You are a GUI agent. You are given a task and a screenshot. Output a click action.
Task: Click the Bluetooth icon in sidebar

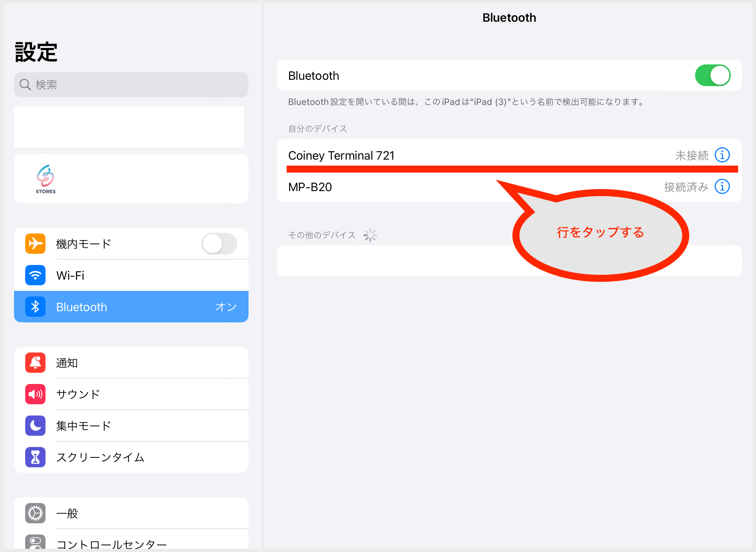pyautogui.click(x=35, y=307)
